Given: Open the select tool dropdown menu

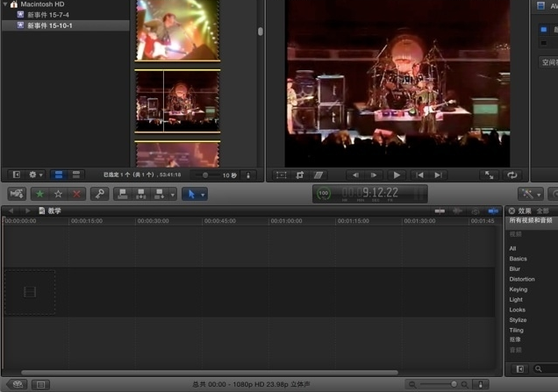Looking at the screenshot, I should pos(194,194).
